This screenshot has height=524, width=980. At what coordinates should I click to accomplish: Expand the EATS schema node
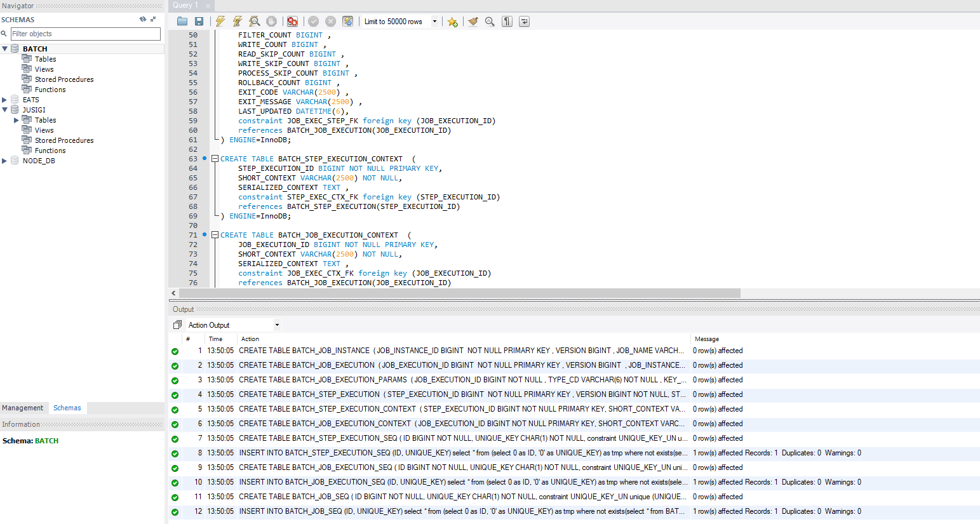pyautogui.click(x=5, y=100)
